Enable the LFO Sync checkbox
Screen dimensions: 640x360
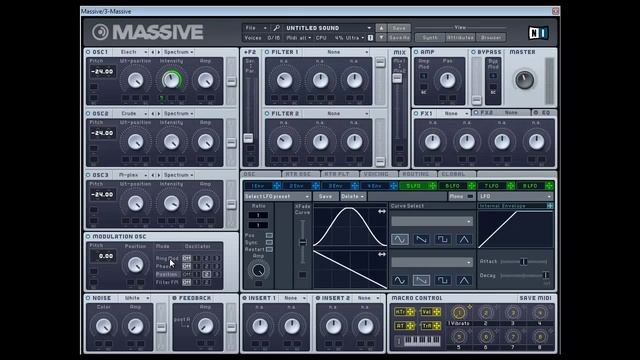(x=269, y=242)
